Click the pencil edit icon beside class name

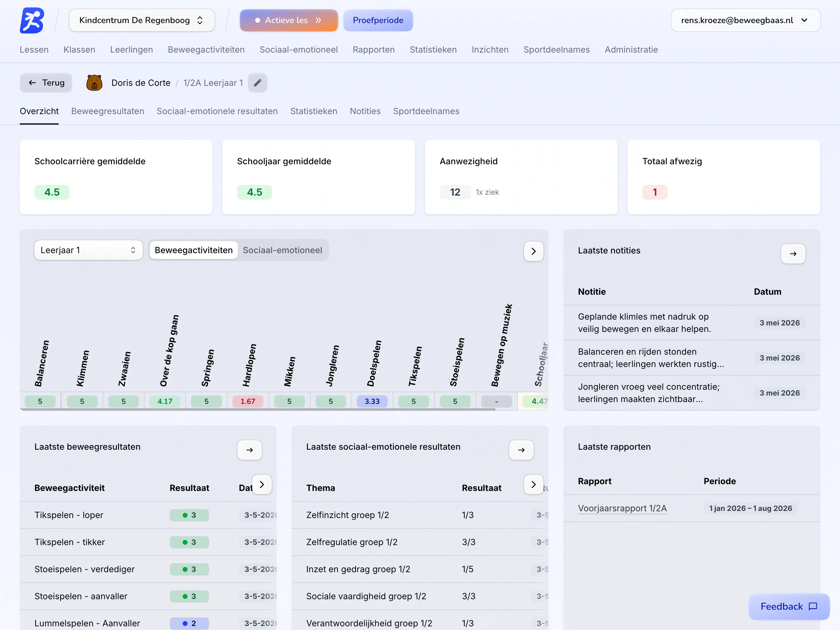point(257,83)
